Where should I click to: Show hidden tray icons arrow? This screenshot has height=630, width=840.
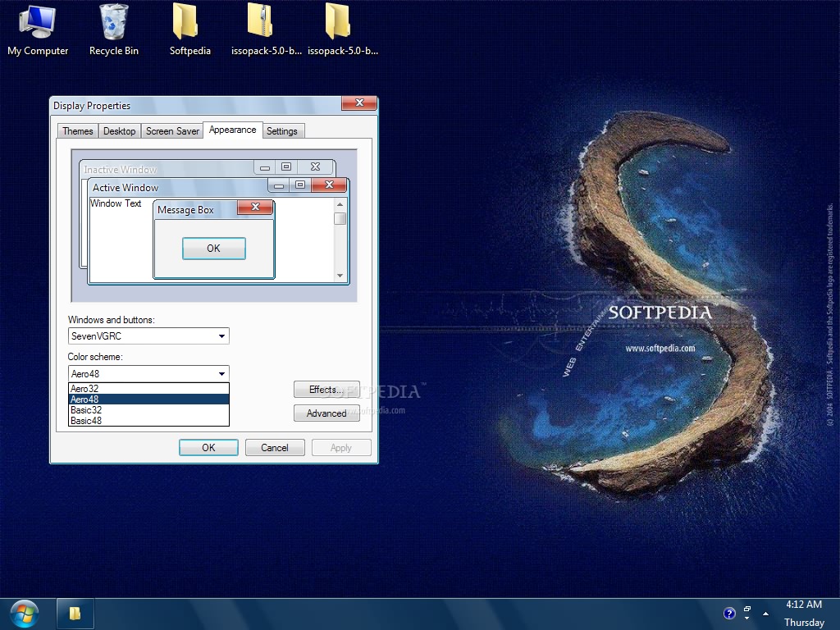[x=765, y=614]
